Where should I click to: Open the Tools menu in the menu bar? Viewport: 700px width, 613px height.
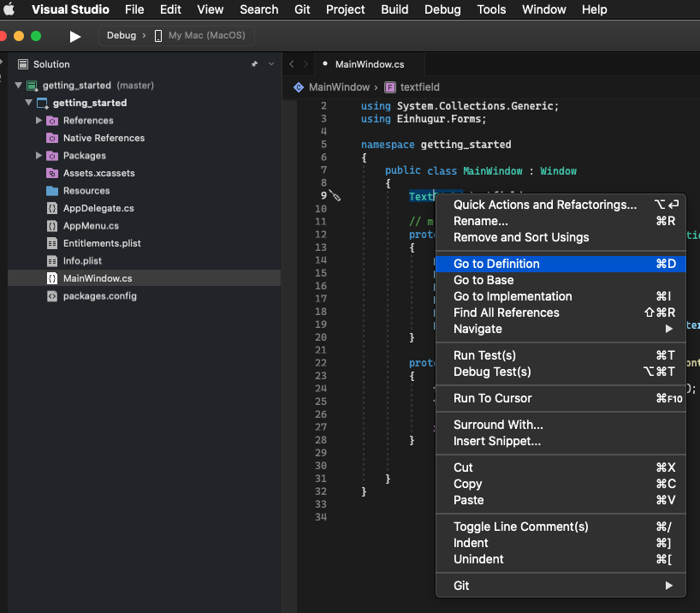tap(491, 9)
